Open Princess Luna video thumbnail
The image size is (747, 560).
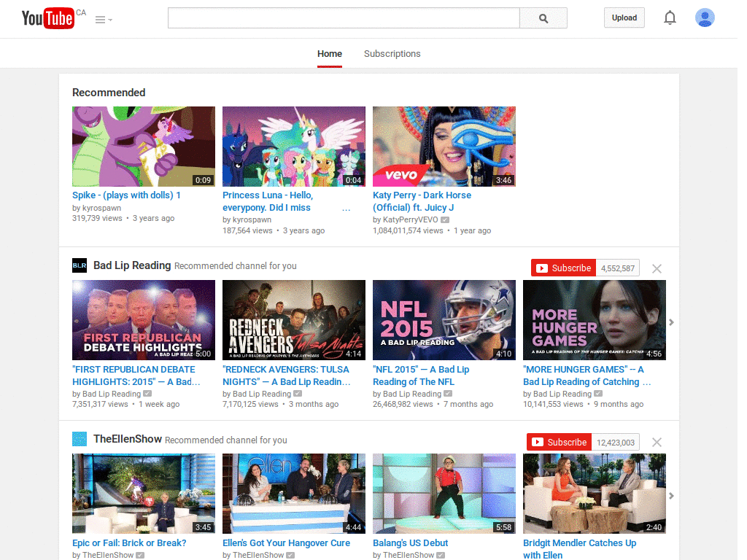[x=294, y=146]
